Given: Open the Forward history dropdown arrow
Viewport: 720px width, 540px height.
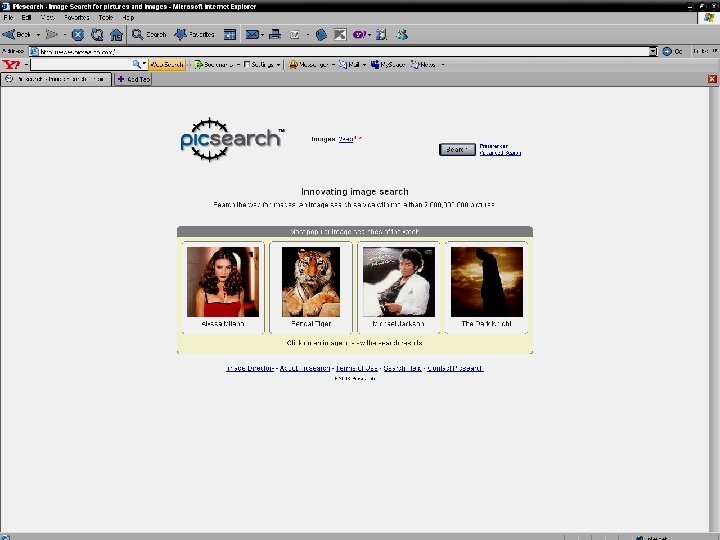Looking at the screenshot, I should pos(64,34).
